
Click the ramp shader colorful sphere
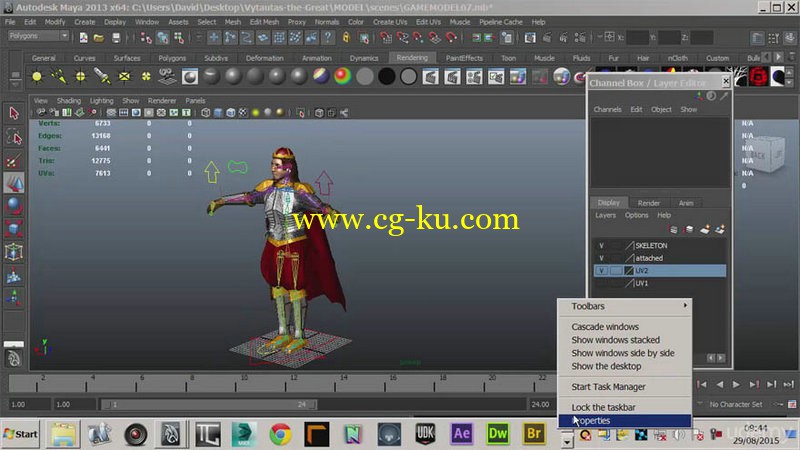tap(343, 77)
